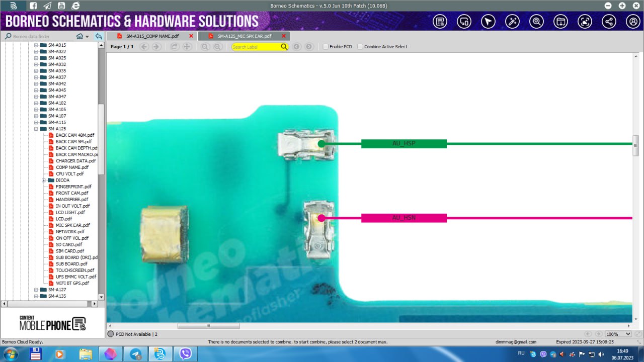Image resolution: width=644 pixels, height=362 pixels.
Task: Open the cloud home dropdown arrow
Action: [88, 37]
